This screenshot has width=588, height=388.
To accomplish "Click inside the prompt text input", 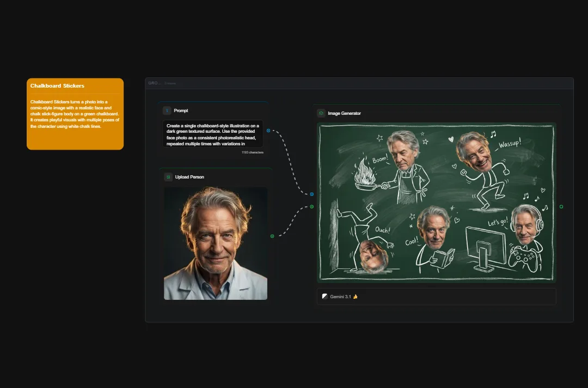I will tap(212, 134).
